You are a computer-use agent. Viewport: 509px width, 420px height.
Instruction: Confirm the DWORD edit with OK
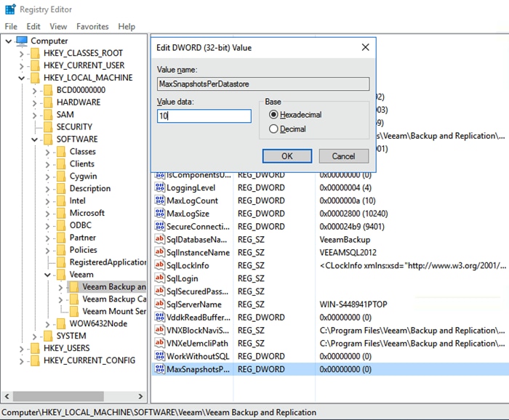tap(287, 156)
